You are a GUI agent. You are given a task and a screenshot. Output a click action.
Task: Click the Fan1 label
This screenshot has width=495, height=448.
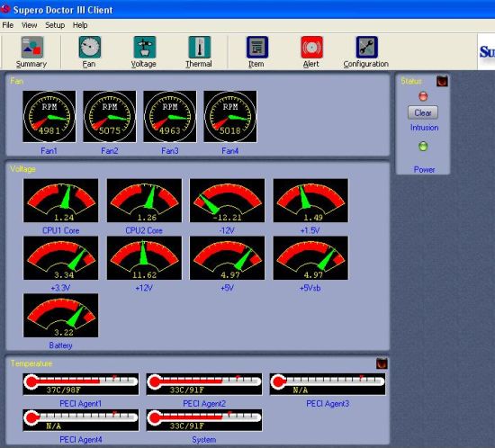click(49, 151)
